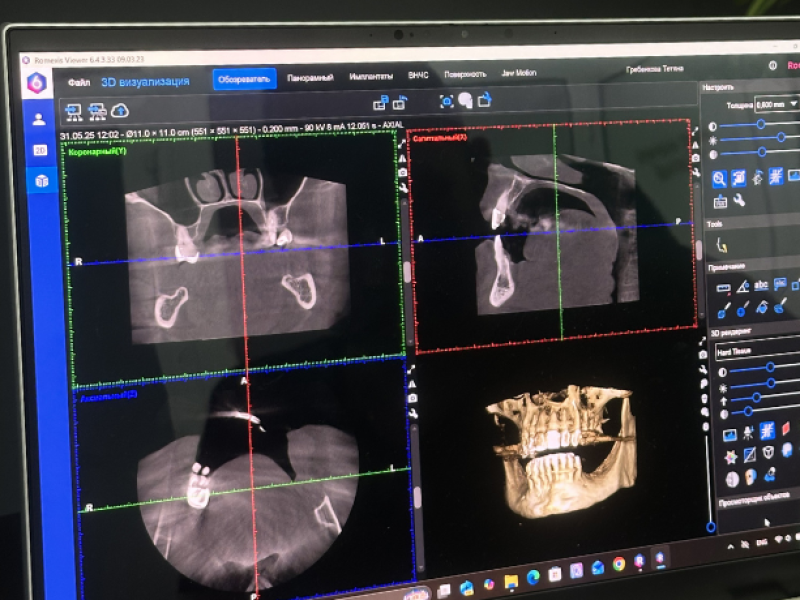The image size is (800, 600).
Task: Click the export arrow toolbar icon
Action: [484, 99]
